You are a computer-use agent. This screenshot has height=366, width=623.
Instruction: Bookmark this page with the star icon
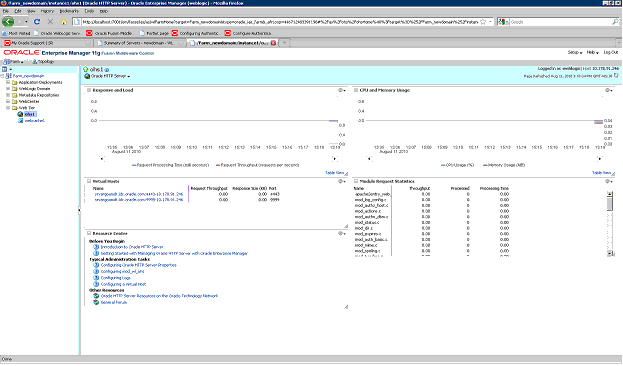pyautogui.click(x=483, y=22)
